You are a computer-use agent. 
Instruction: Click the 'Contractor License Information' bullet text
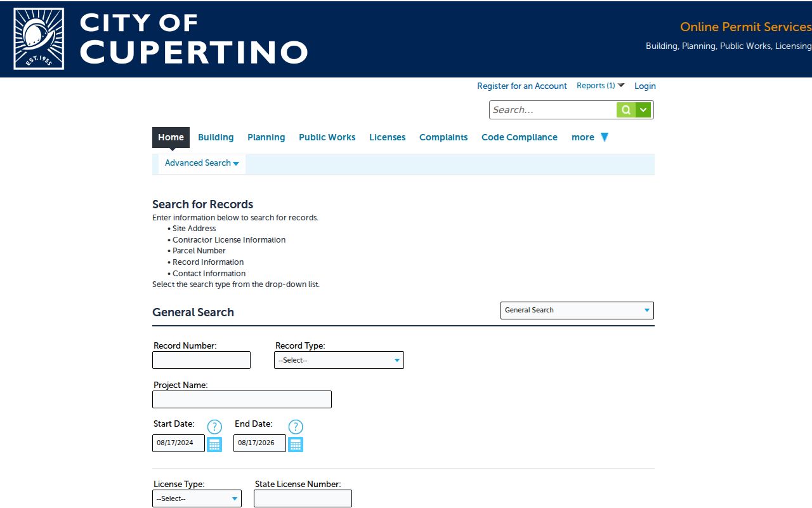point(229,240)
